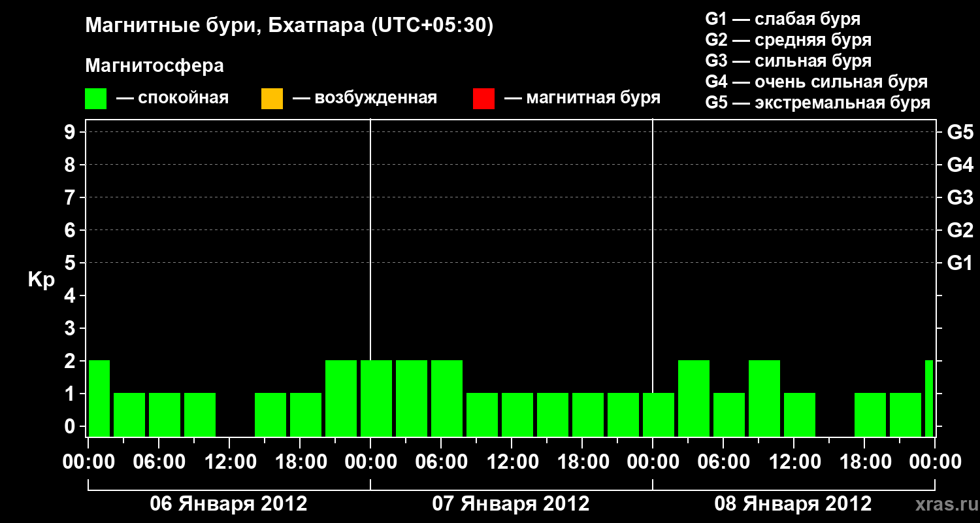Image resolution: width=980 pixels, height=523 pixels.
Task: Click the '18:00' time label above 07 Января
Action: (x=582, y=462)
